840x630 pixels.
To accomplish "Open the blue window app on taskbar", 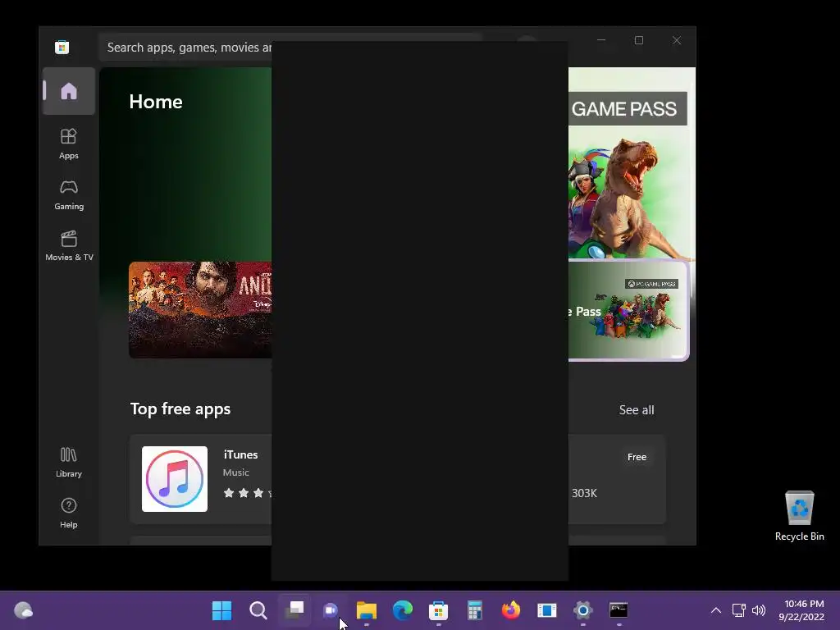I will click(x=547, y=610).
